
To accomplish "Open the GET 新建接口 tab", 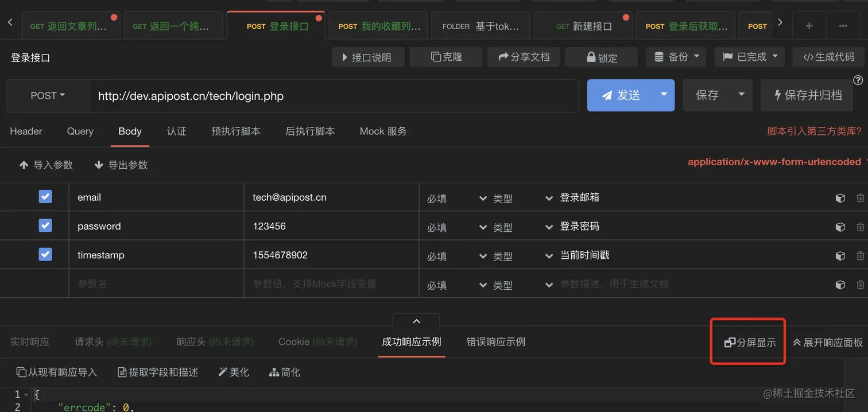I will tap(583, 26).
